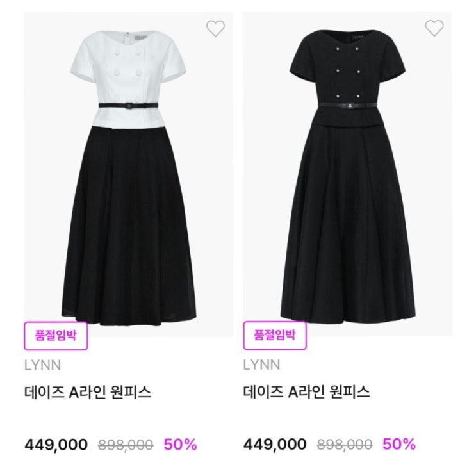Click right 품절임박 badge
The width and height of the screenshot is (476, 469).
(275, 336)
